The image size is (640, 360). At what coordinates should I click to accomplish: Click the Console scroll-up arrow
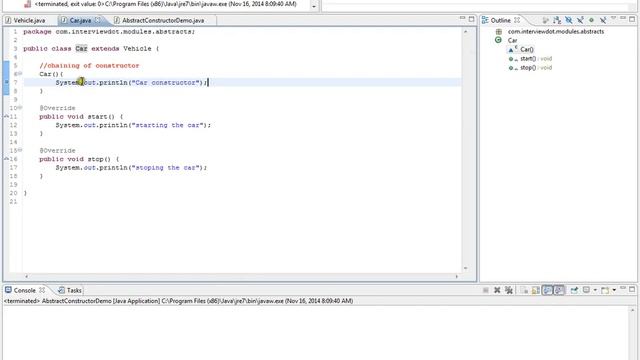tap(632, 311)
